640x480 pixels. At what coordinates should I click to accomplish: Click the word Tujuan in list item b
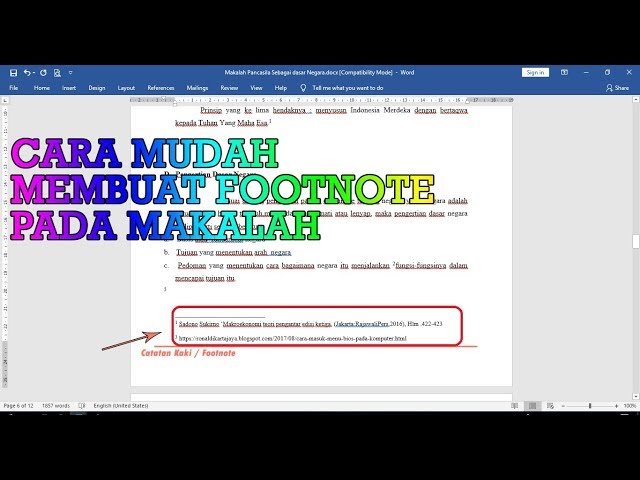coord(187,253)
